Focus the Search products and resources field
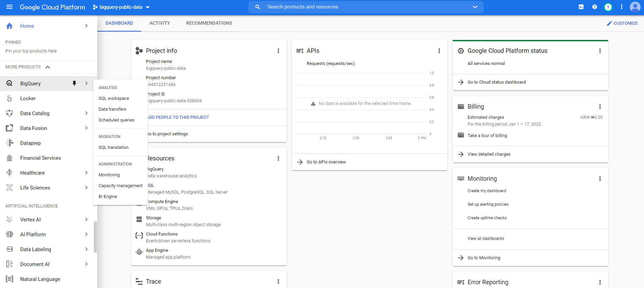Screen dimensions: 644x288 (x=366, y=7)
